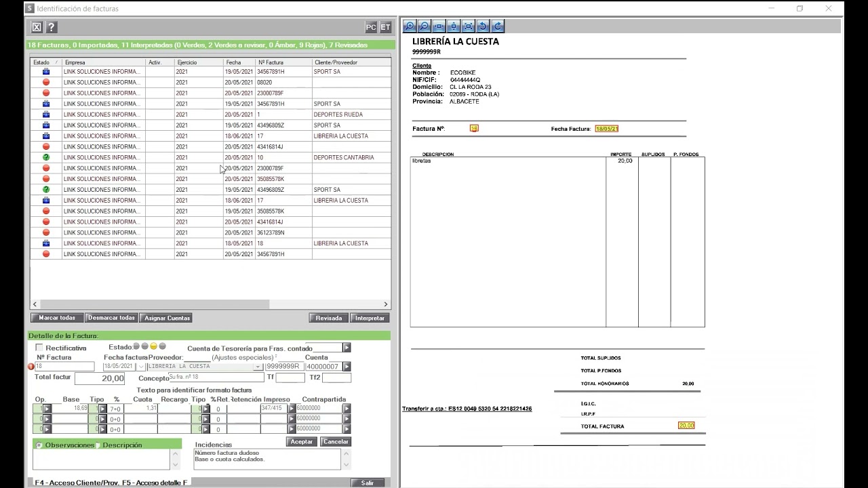Viewport: 868px width, 488px height.
Task: Sort by the Fecha column header
Action: 239,62
